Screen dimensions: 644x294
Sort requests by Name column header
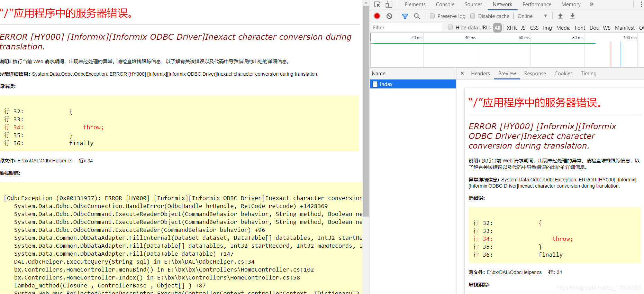pyautogui.click(x=413, y=74)
